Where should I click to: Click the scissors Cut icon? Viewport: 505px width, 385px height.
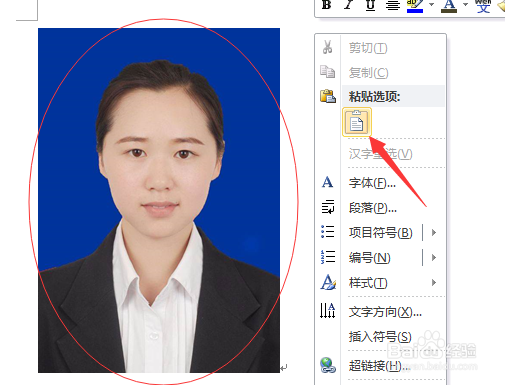(327, 47)
